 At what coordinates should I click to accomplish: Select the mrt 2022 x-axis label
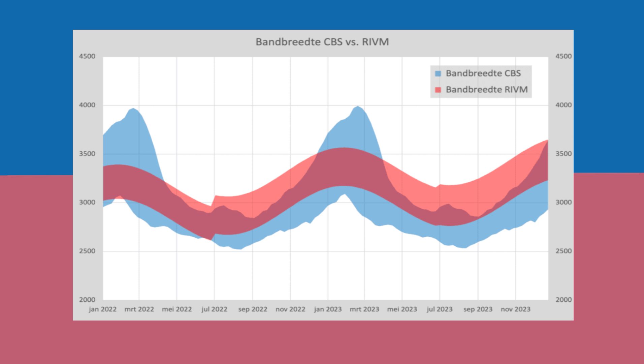pos(139,309)
